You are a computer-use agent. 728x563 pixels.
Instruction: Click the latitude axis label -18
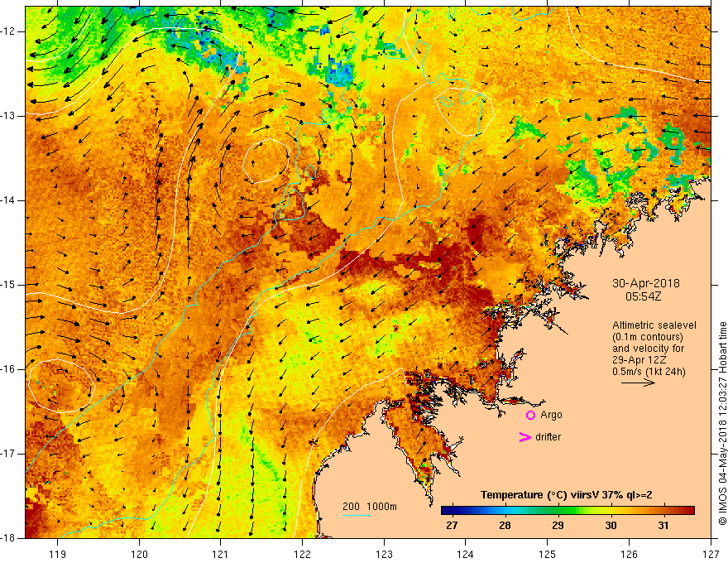tap(9, 538)
